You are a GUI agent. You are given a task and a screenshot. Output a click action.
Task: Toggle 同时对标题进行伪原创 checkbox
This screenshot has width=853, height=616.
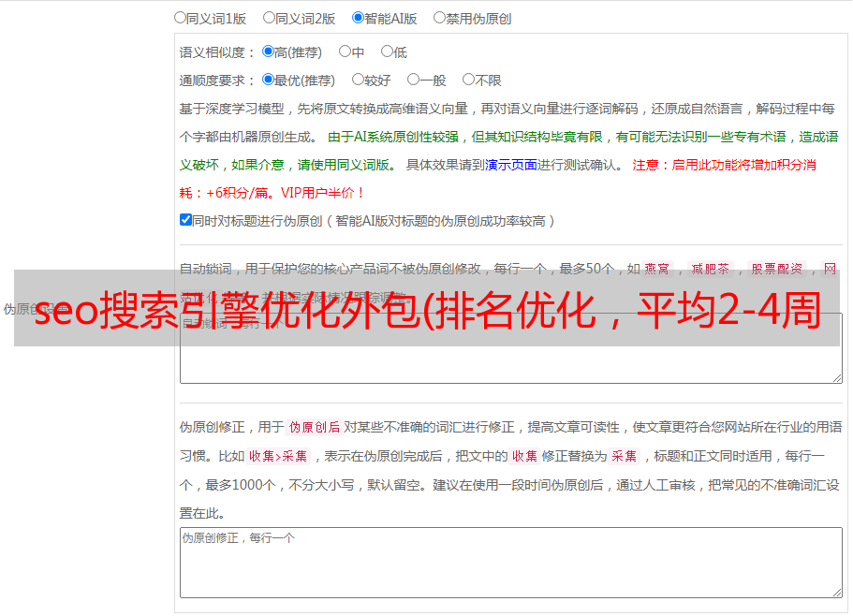pyautogui.click(x=185, y=220)
